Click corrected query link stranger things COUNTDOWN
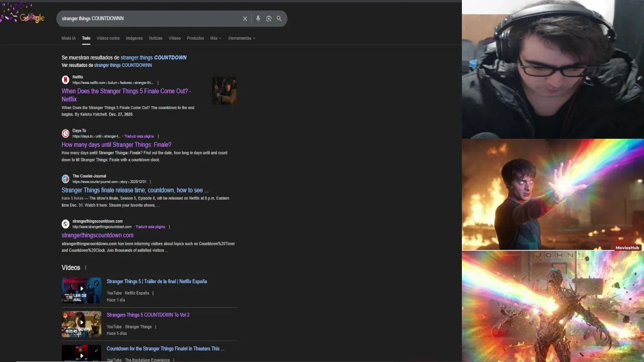The width and height of the screenshot is (644, 362). (153, 57)
